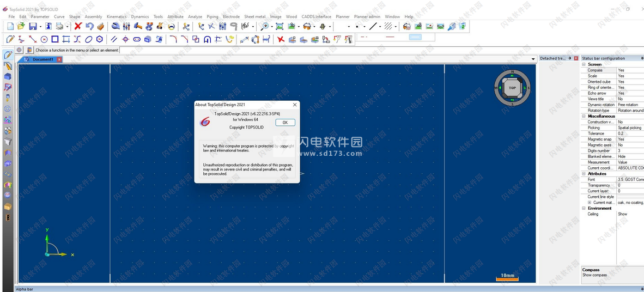Open the Sheet metal menu
Viewport: 644px width, 292px height.
coord(254,17)
